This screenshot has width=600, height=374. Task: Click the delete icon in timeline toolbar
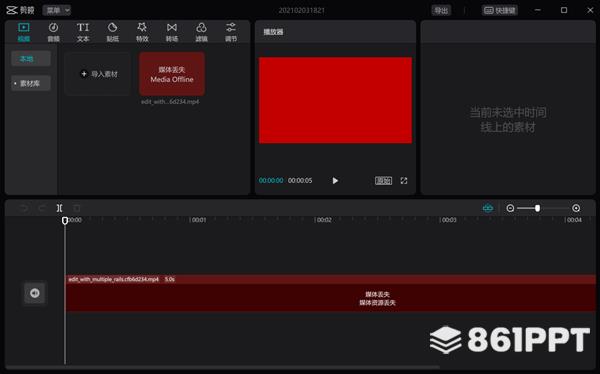[77, 208]
